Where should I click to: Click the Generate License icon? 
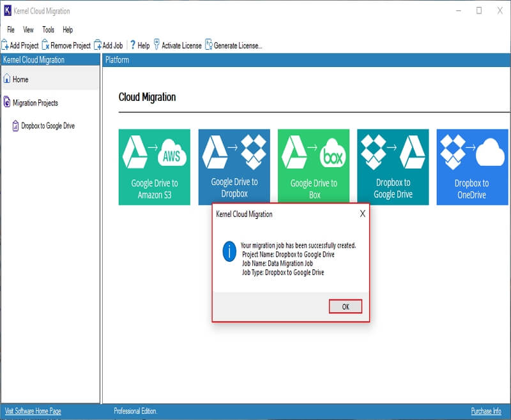tap(209, 45)
